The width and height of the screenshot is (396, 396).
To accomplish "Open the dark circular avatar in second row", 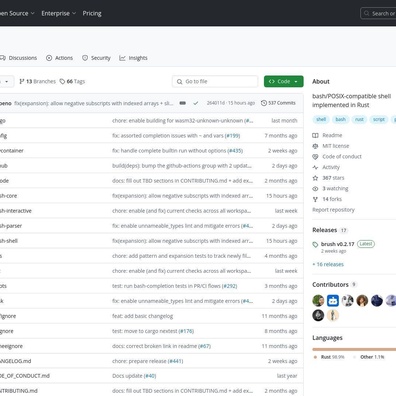I will click(x=318, y=315).
